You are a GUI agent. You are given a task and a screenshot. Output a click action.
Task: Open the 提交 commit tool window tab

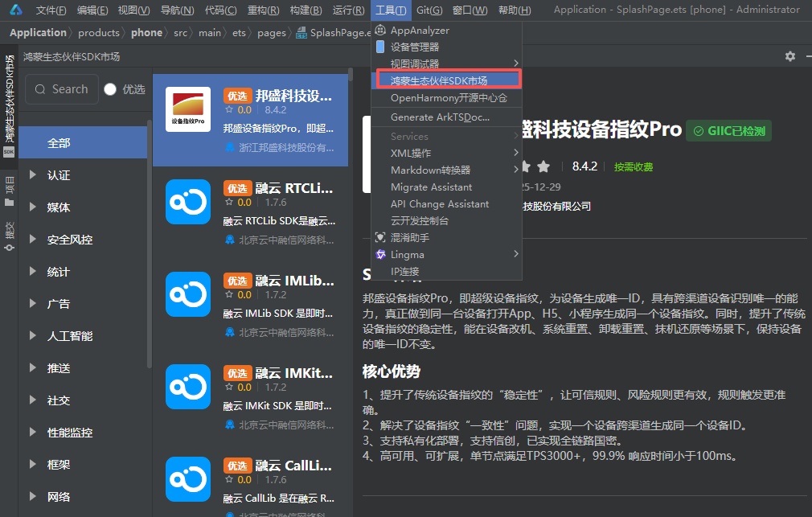pyautogui.click(x=10, y=236)
